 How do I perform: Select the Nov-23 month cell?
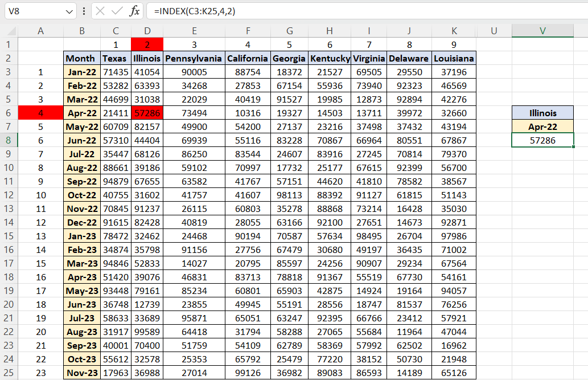(82, 373)
